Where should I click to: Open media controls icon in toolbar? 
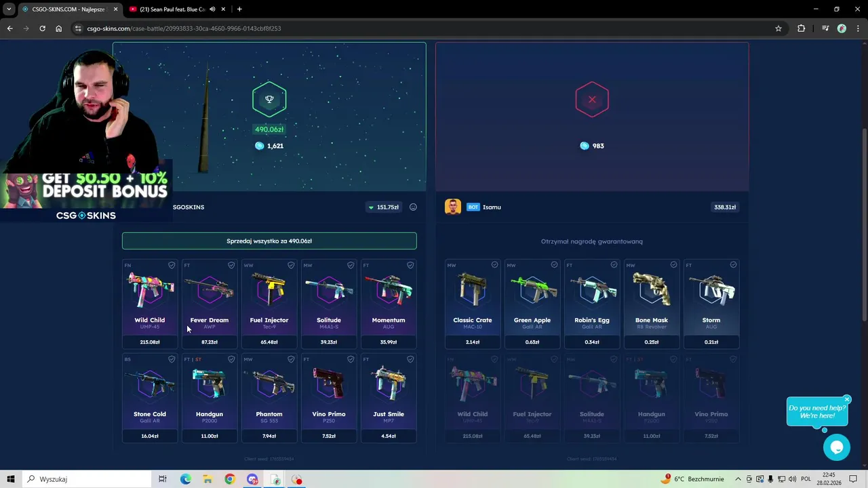pyautogui.click(x=825, y=28)
